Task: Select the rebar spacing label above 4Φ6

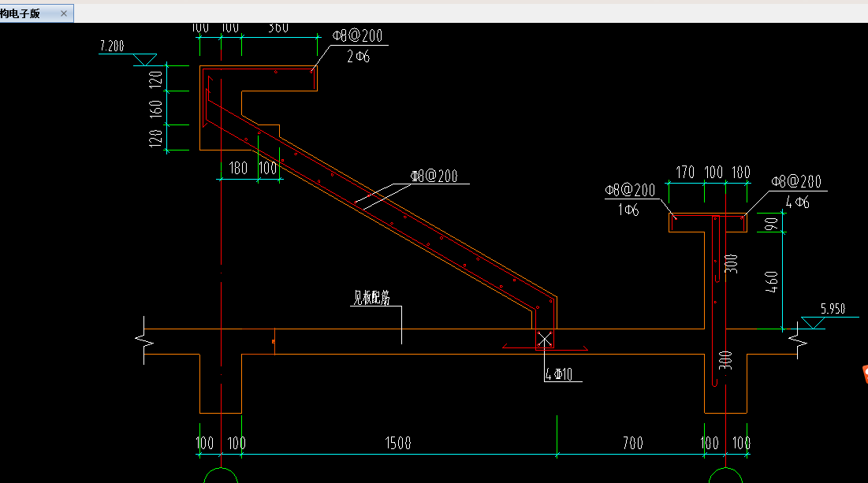Action: point(796,181)
